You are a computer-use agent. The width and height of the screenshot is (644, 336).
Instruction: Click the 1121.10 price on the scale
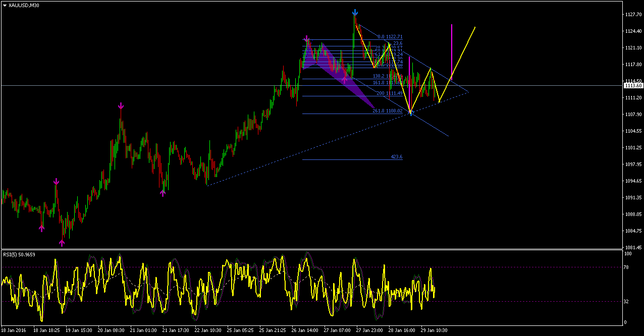pyautogui.click(x=633, y=48)
